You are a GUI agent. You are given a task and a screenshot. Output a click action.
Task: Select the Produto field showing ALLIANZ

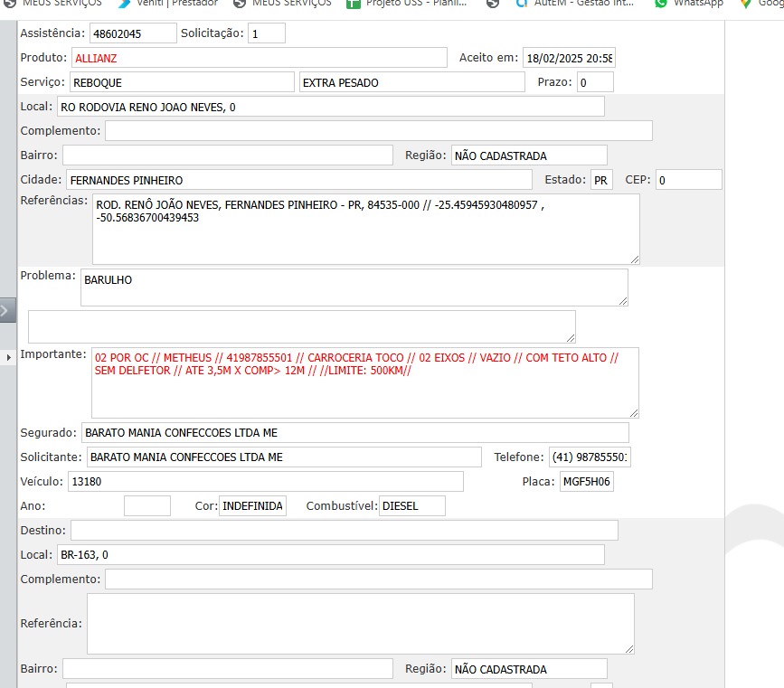click(259, 58)
